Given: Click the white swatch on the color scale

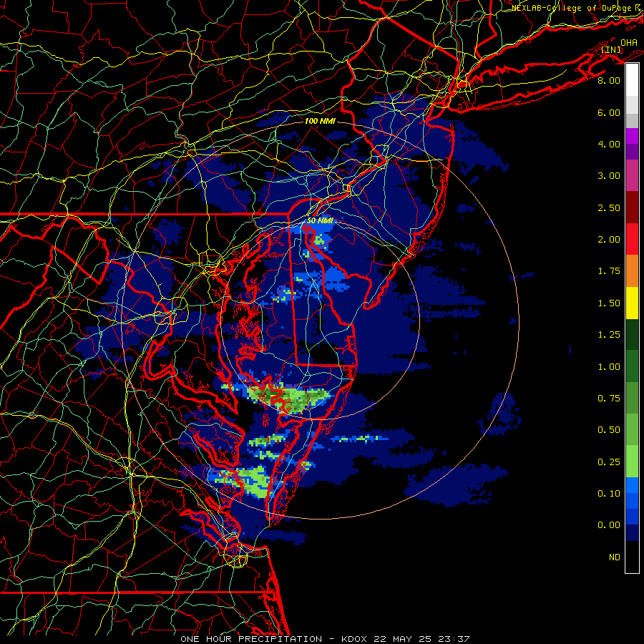Looking at the screenshot, I should [632, 80].
